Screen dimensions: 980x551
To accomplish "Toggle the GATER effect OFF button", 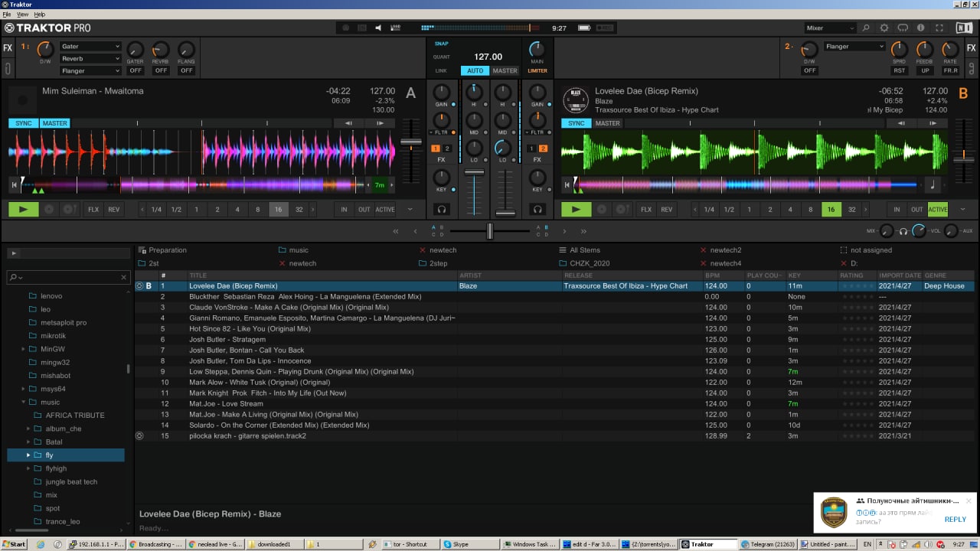I will coord(136,70).
